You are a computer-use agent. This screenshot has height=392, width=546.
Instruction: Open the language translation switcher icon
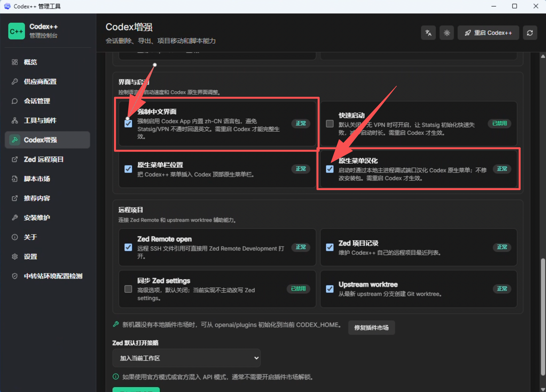coord(428,33)
